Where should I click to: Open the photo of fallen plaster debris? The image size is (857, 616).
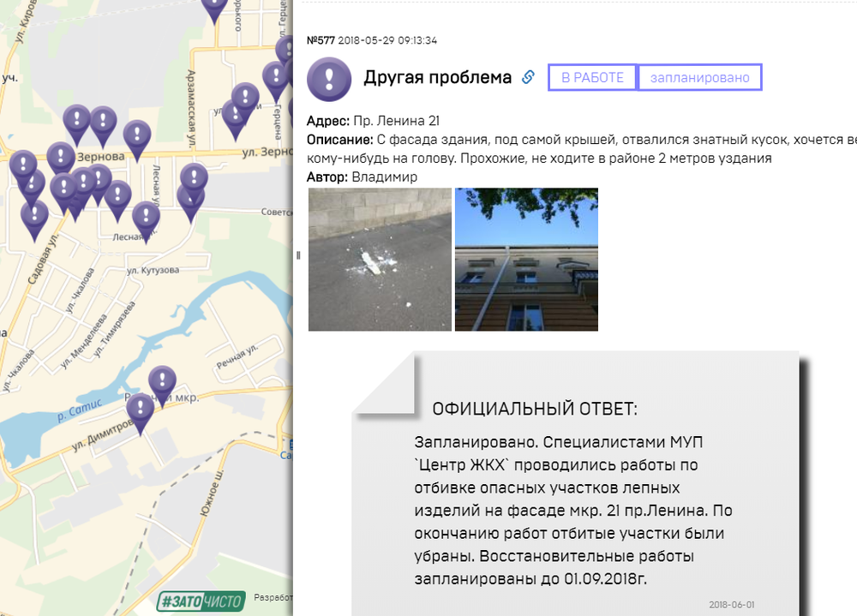(x=379, y=259)
